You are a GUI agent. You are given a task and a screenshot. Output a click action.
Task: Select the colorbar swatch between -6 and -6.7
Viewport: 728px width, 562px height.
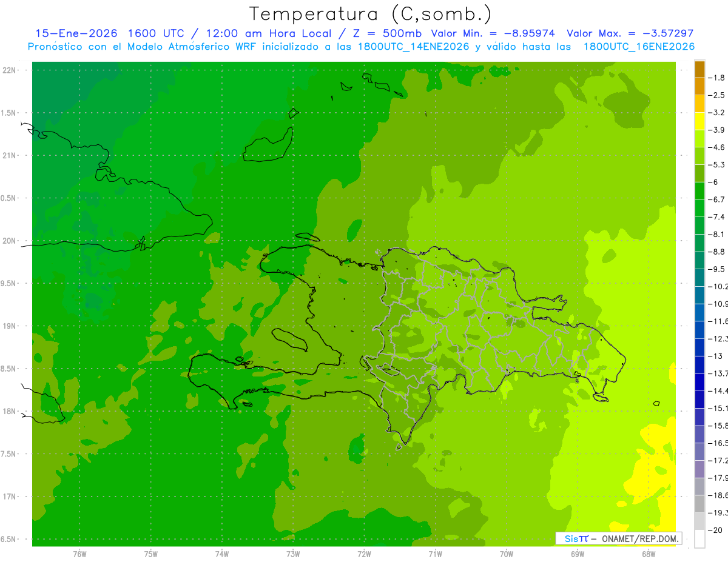(x=699, y=190)
